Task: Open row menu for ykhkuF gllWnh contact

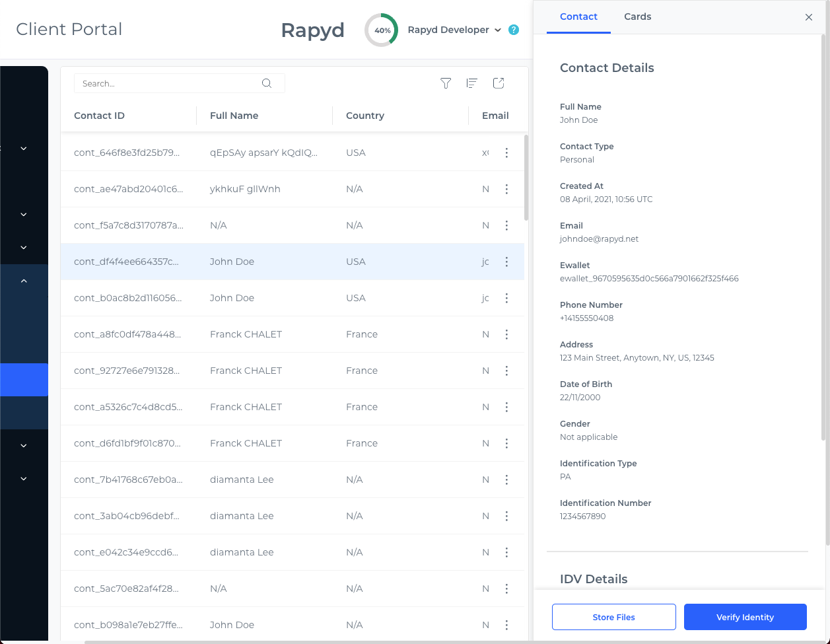Action: (506, 189)
